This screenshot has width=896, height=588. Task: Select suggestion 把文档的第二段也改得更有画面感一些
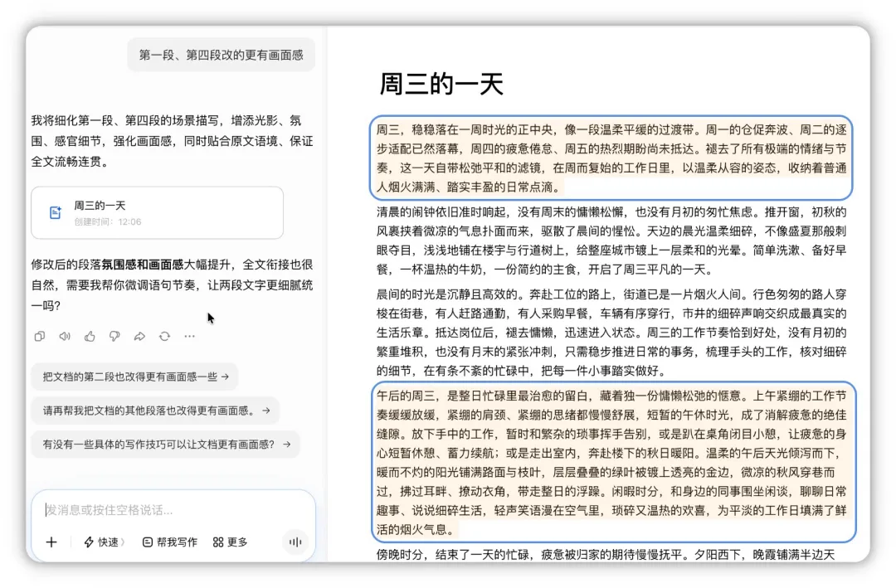click(135, 377)
